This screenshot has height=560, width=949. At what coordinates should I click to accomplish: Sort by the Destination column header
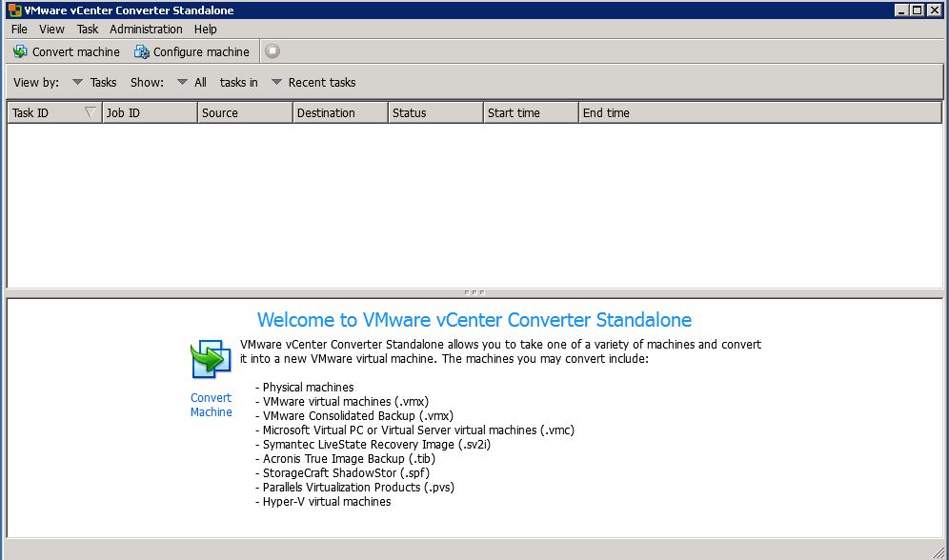(340, 113)
